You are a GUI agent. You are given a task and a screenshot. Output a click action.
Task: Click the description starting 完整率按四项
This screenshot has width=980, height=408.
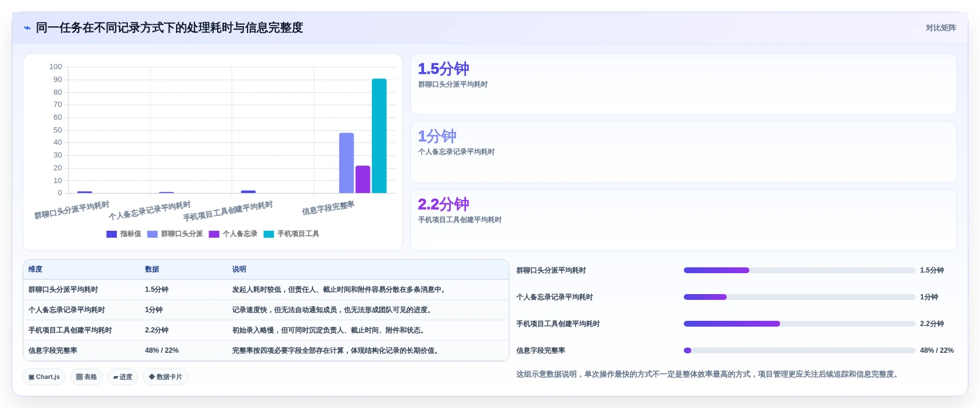337,350
